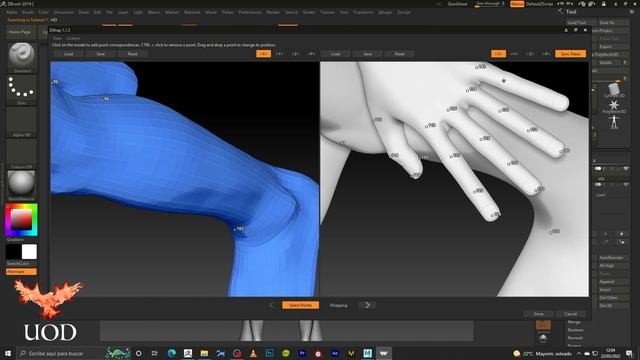Toggle +Z+ symmetry on left view
Image resolution: width=640 pixels, height=360 pixels.
295,54
